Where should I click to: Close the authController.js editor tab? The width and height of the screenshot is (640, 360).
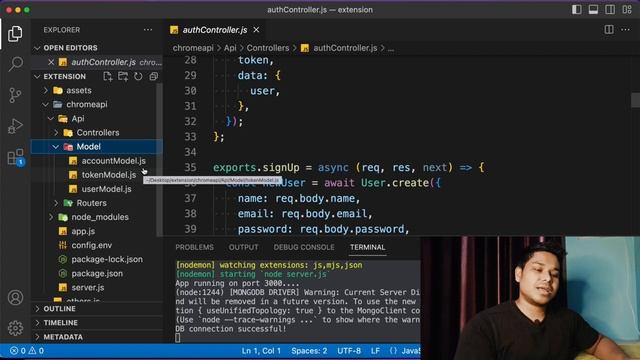pyautogui.click(x=256, y=30)
